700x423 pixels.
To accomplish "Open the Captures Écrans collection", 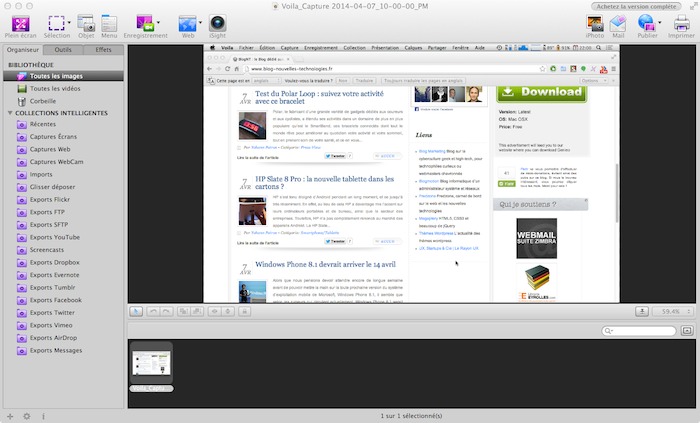I will click(x=63, y=137).
